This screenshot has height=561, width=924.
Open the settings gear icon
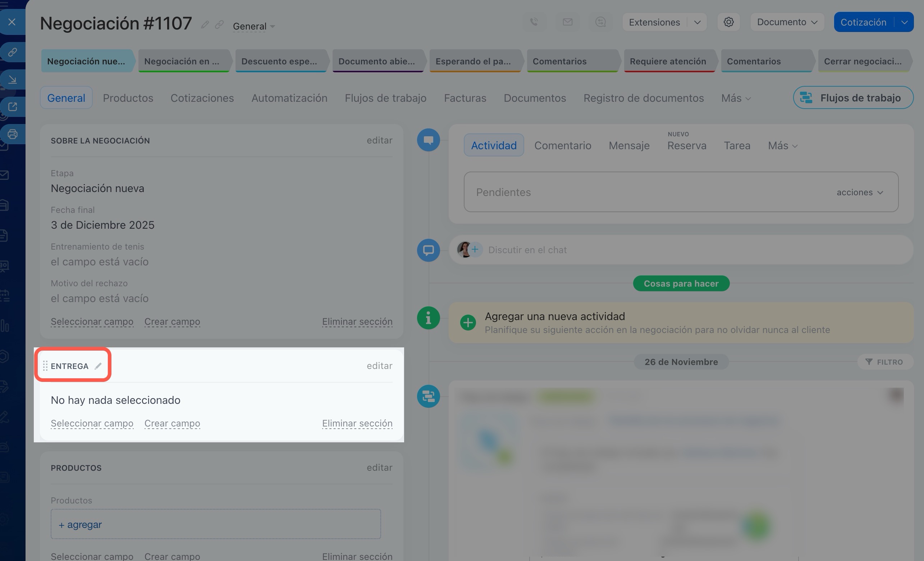click(728, 22)
